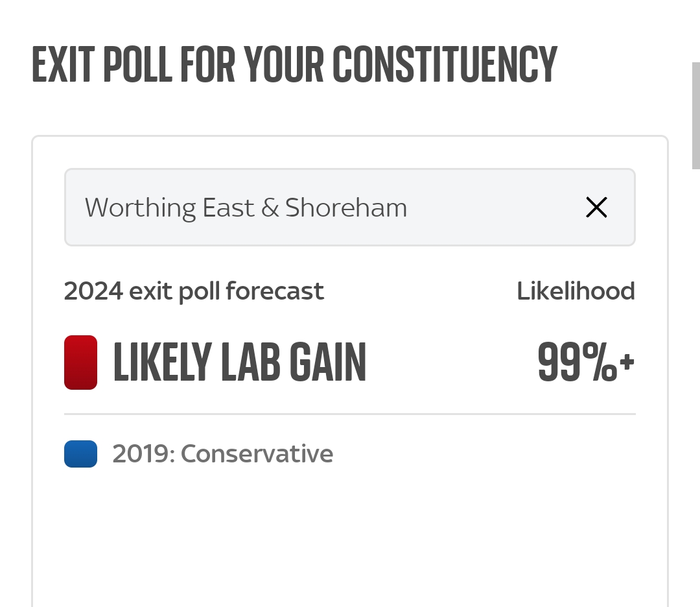700x607 pixels.
Task: Click the blue Conservative colour swatch
Action: [81, 454]
